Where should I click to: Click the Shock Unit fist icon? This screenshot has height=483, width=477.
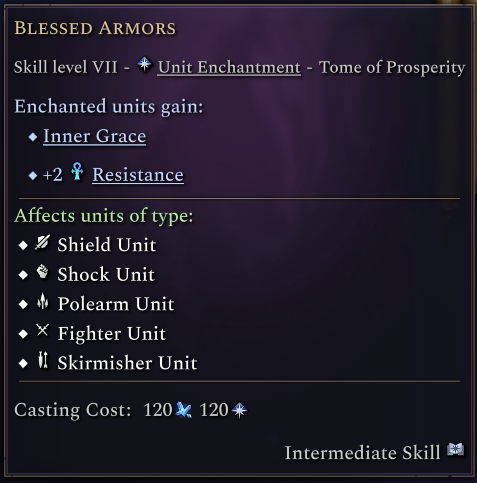pyautogui.click(x=43, y=272)
